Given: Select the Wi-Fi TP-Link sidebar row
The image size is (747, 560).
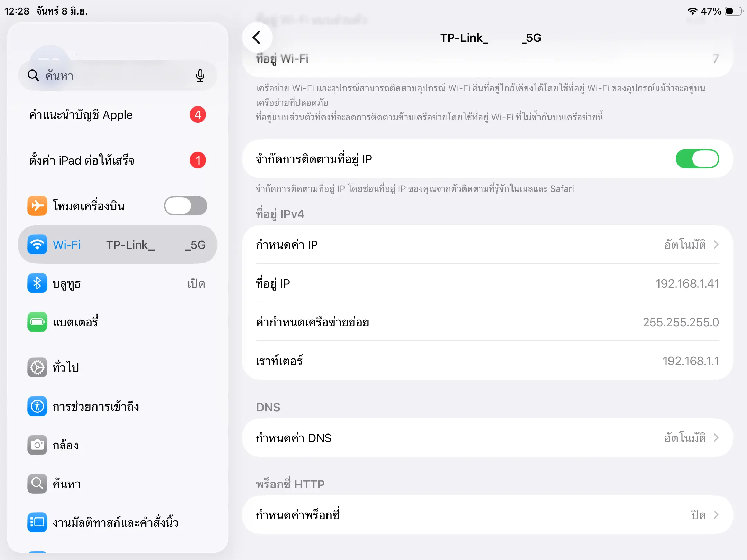Looking at the screenshot, I should [x=118, y=244].
